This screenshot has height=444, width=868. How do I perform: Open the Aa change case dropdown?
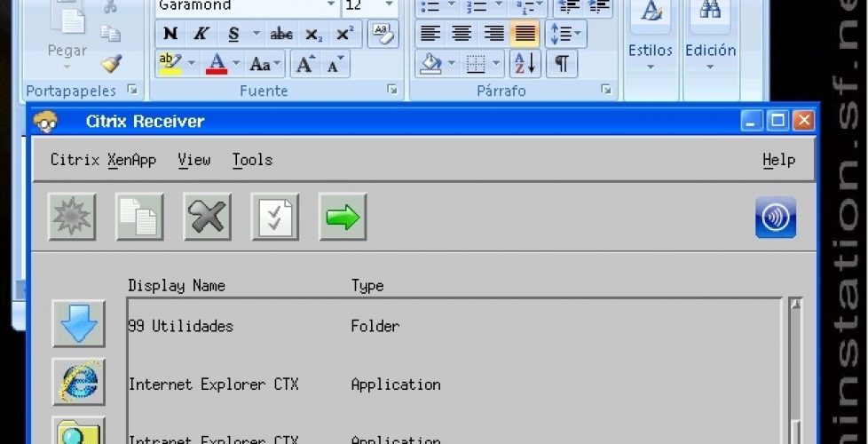[x=264, y=64]
